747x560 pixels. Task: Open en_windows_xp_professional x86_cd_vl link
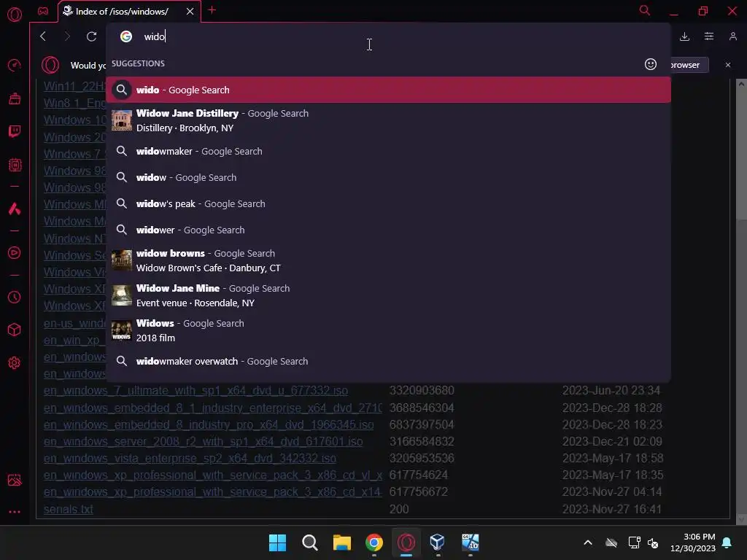click(212, 475)
